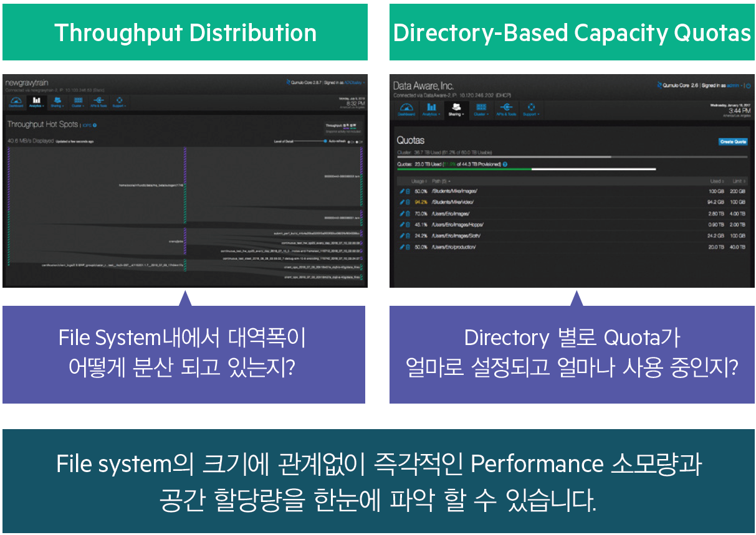
Task: Click the cluster capacity usage bar
Action: click(572, 157)
